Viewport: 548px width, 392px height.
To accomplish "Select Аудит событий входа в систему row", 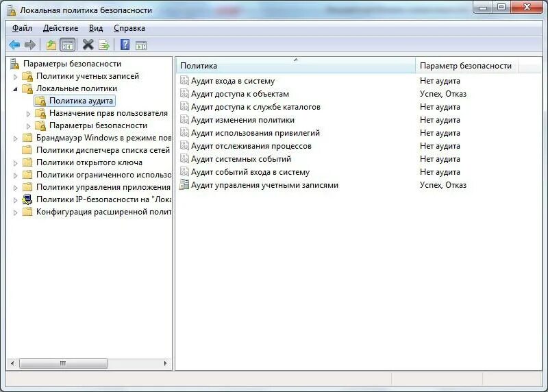I will pos(250,172).
